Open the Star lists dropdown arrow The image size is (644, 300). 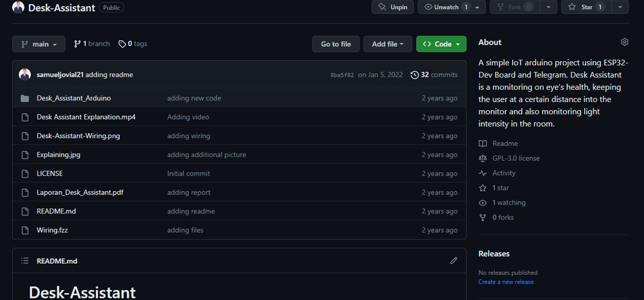point(620,7)
